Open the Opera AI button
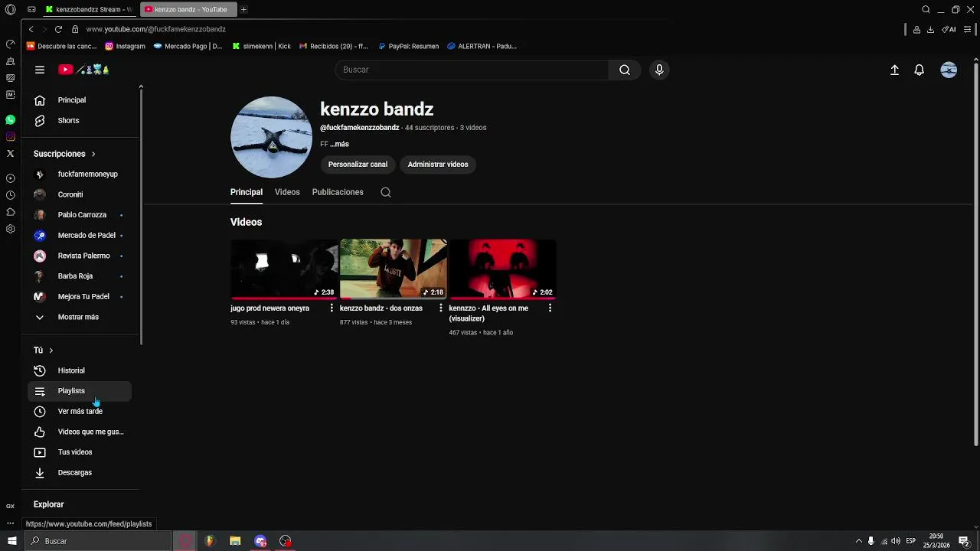 point(949,29)
